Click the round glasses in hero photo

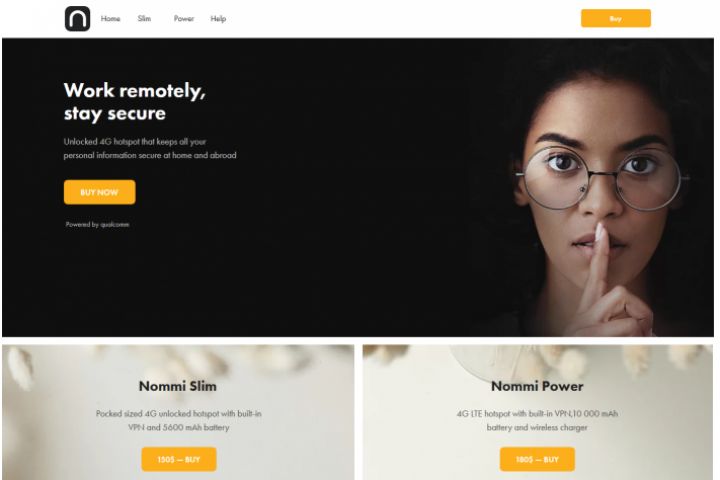point(602,179)
